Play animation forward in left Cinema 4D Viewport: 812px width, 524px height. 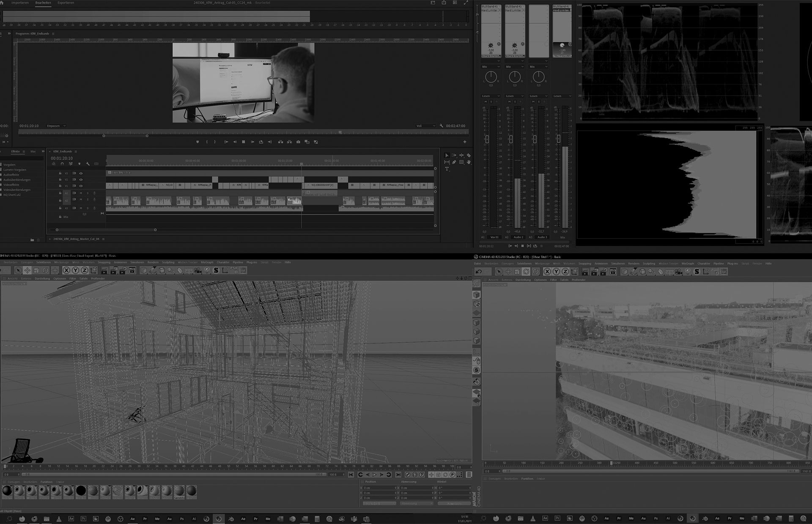375,475
